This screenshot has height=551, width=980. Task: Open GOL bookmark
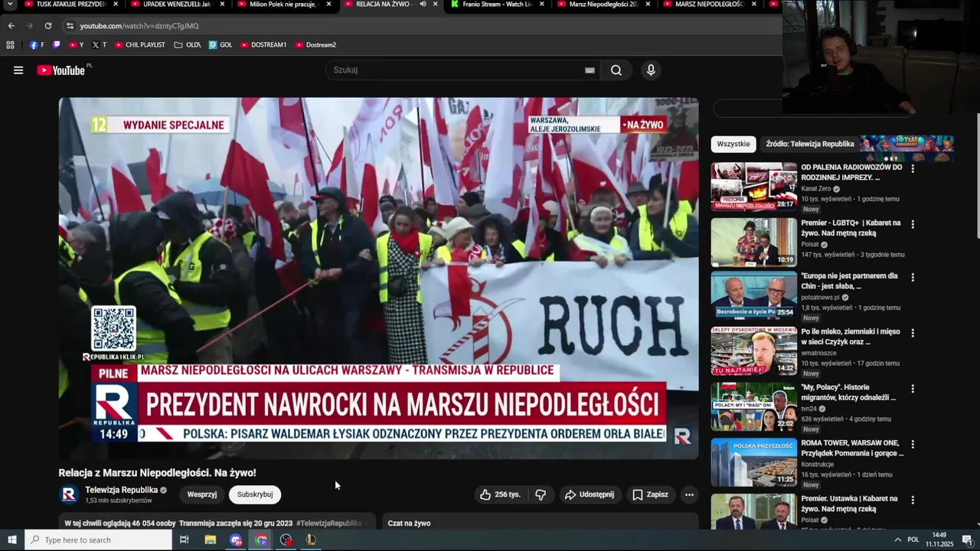click(220, 45)
